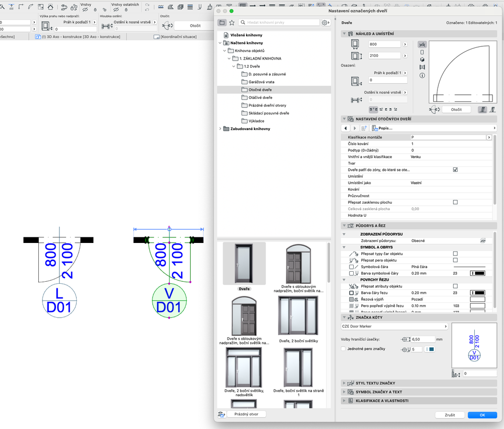Toggle Vrstvy ostatních visibility eye icon
Screen dimensions: 504x429
pos(116,10)
